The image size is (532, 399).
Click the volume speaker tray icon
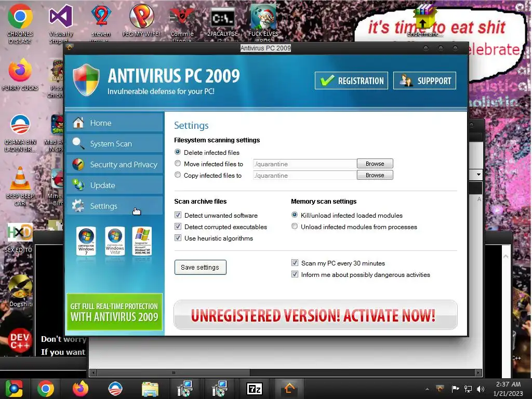(481, 389)
